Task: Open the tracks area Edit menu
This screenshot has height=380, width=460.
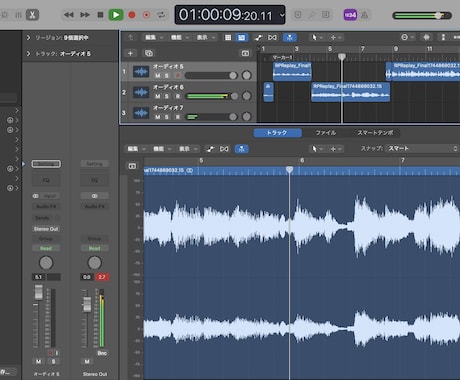Action: [153, 37]
